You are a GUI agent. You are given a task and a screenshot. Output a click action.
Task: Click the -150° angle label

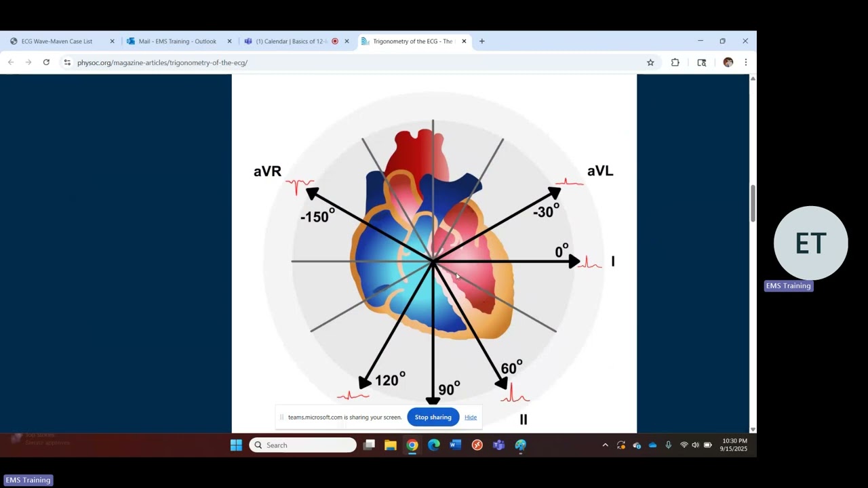point(318,216)
